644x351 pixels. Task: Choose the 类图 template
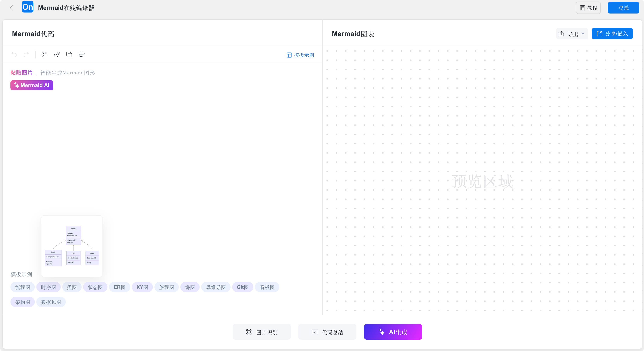coord(72,287)
